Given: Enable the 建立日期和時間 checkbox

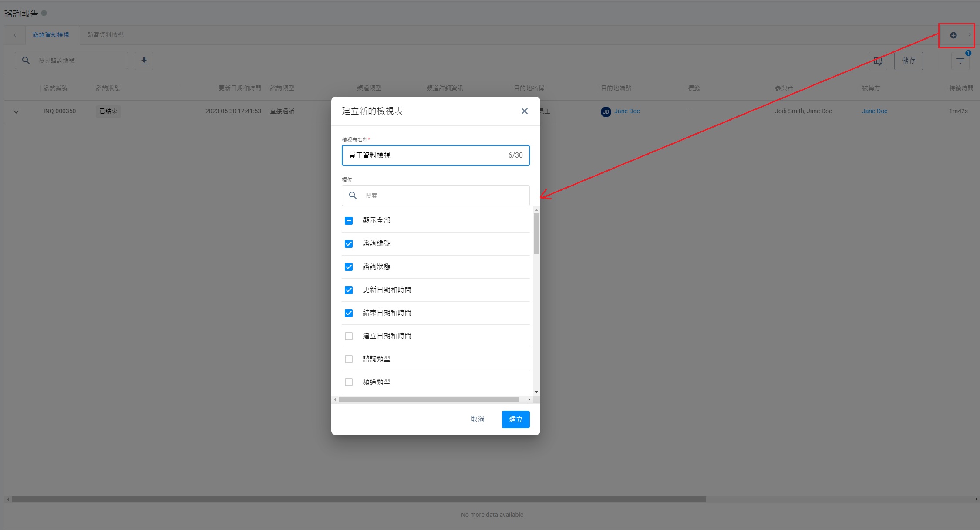Looking at the screenshot, I should (349, 336).
